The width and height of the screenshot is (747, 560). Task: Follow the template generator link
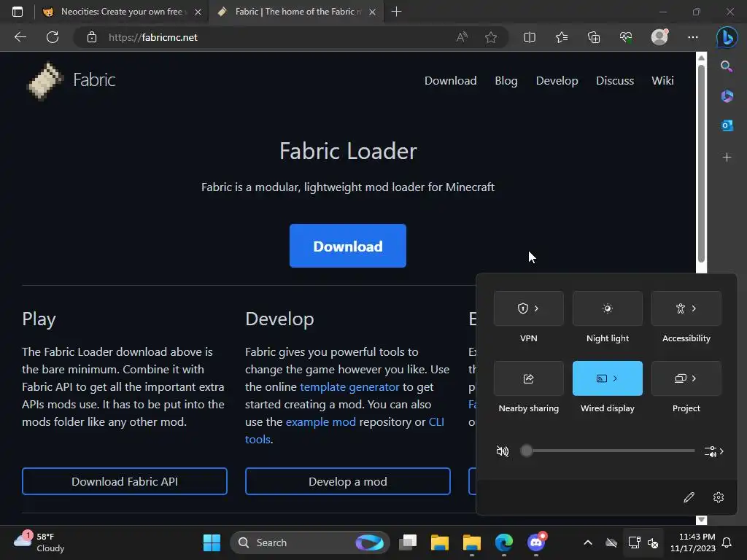point(349,386)
